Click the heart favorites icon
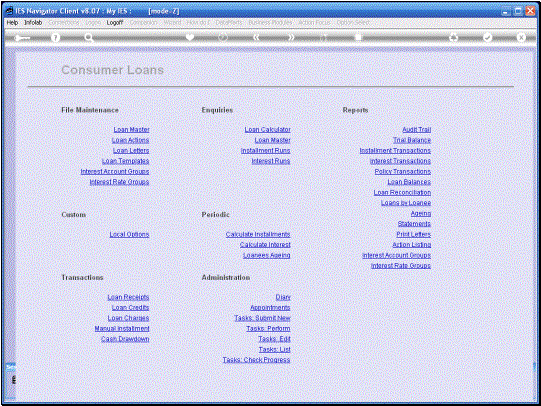541x406 pixels. point(190,37)
